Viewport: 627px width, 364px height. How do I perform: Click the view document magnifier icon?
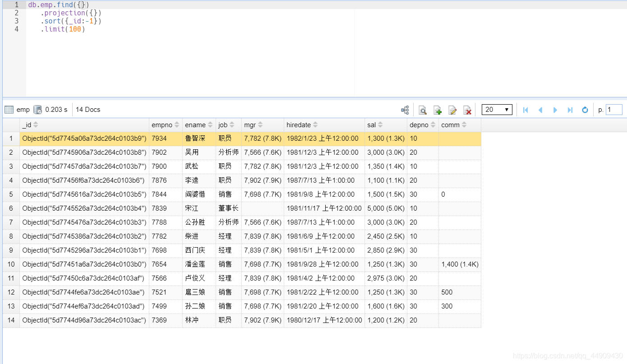click(x=423, y=110)
